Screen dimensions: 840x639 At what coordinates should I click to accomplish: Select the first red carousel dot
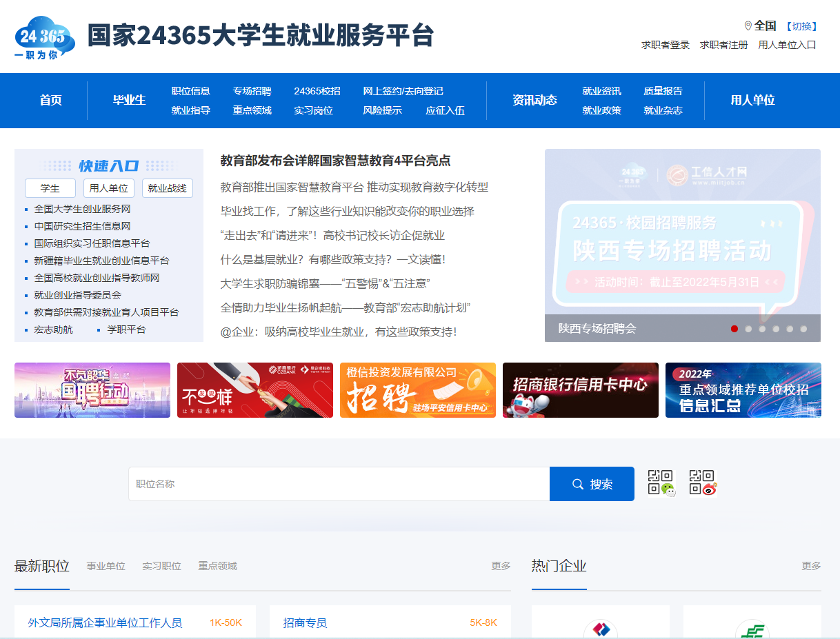[x=734, y=329]
